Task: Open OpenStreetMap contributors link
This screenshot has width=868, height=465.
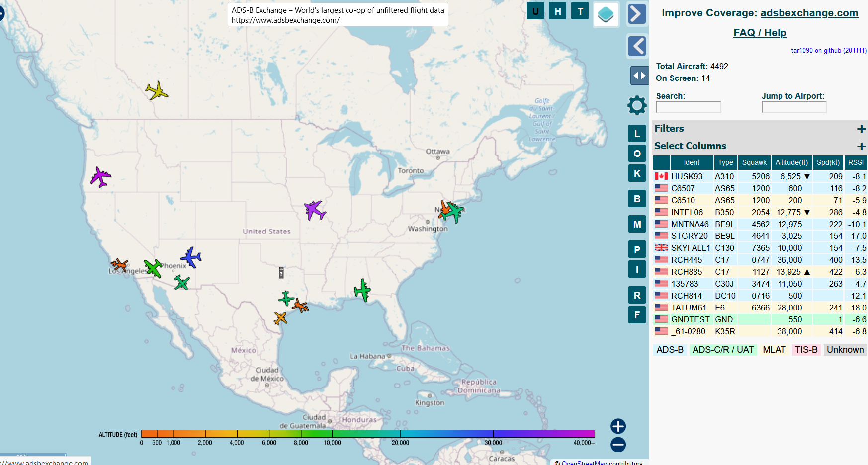Action: pos(584,463)
